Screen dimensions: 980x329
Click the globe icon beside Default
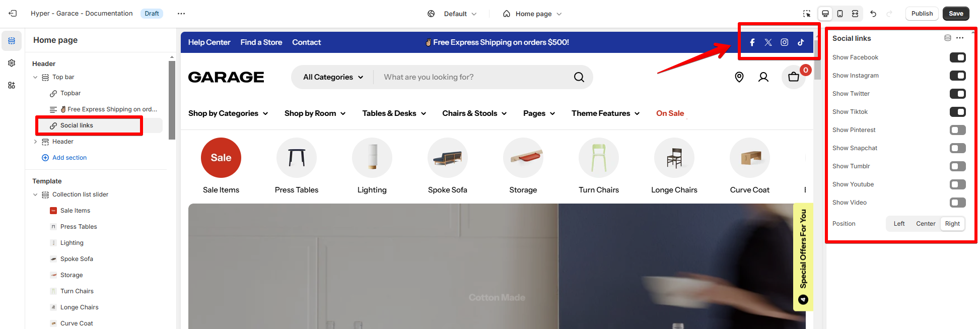tap(431, 14)
